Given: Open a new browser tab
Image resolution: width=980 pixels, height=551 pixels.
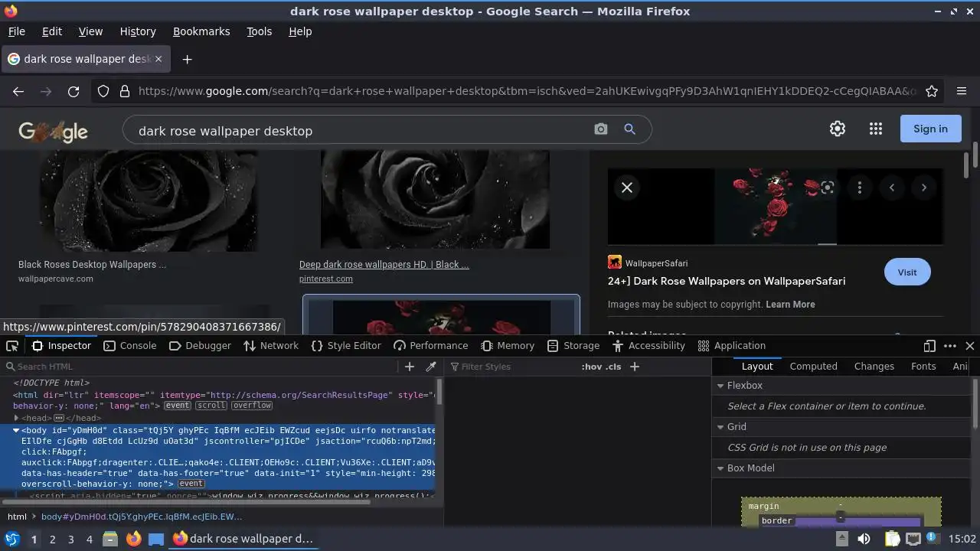Looking at the screenshot, I should click(x=187, y=59).
